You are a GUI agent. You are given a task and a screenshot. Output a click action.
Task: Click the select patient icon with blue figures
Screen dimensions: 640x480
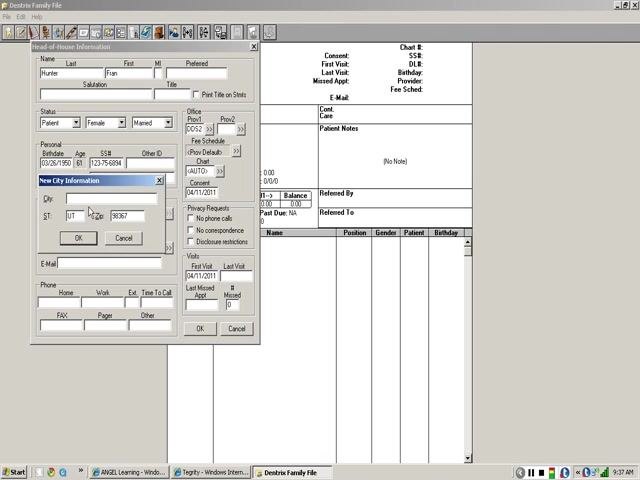point(174,32)
